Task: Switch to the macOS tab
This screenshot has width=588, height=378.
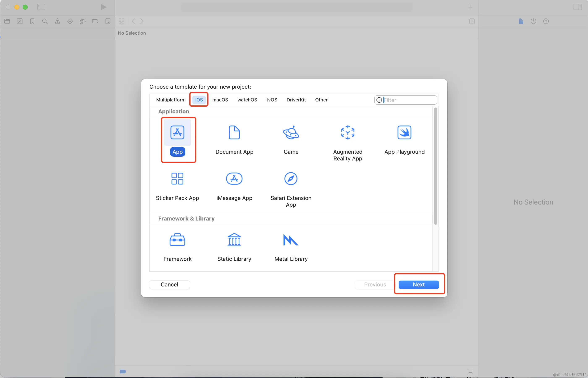Action: [220, 100]
